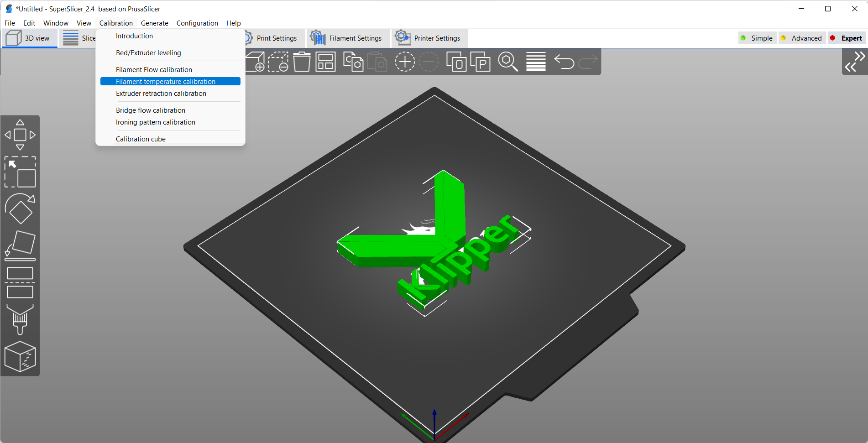Click the SuperSlicer app icon in title bar

click(x=9, y=9)
